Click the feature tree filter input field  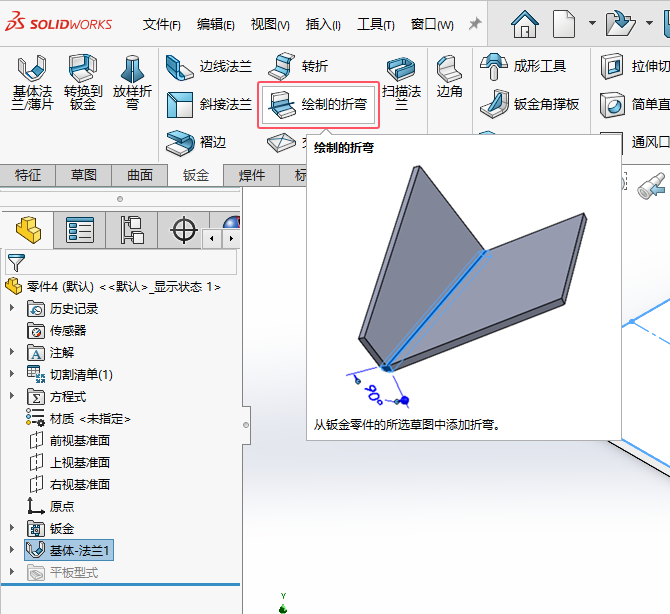[121, 262]
